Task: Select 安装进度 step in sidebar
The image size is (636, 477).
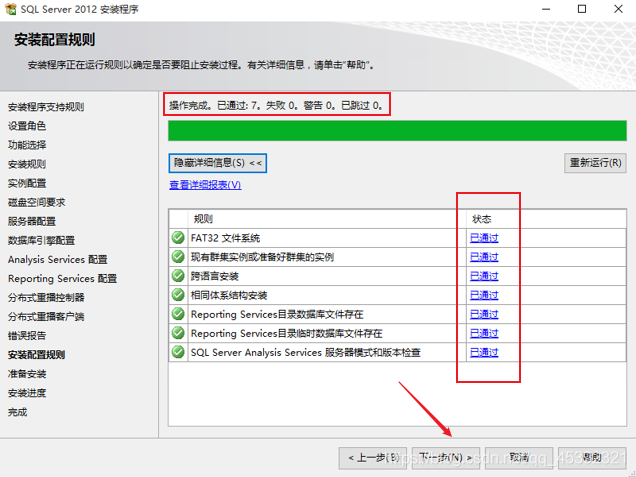Action: (27, 393)
